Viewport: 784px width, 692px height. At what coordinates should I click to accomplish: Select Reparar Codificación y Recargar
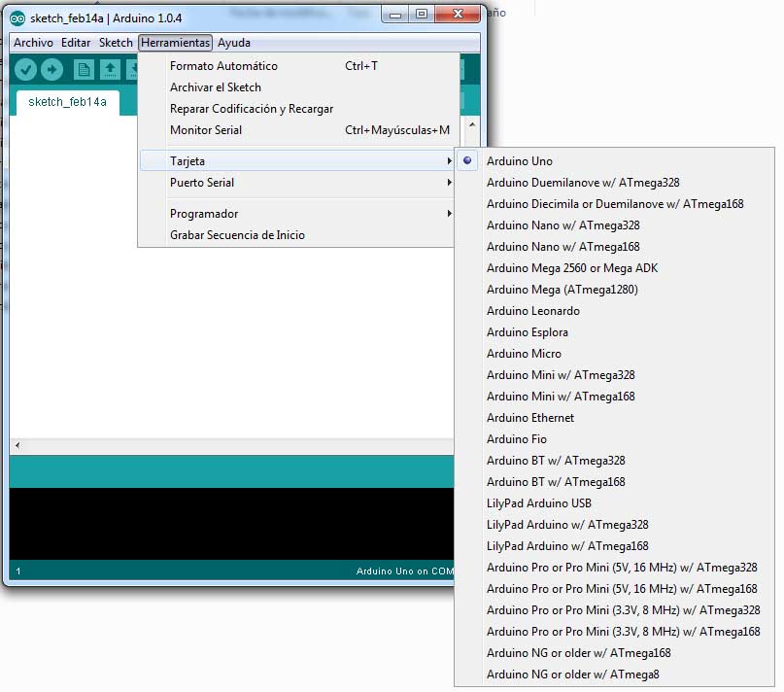tap(297, 109)
